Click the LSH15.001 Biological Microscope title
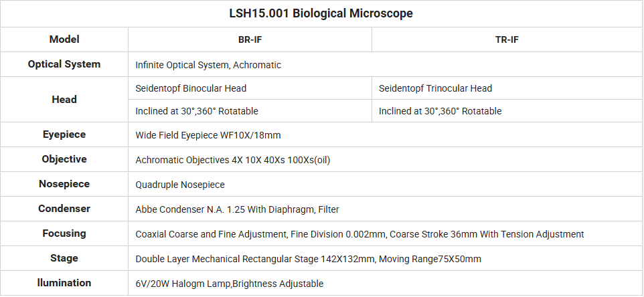The image size is (644, 297). pos(321,13)
